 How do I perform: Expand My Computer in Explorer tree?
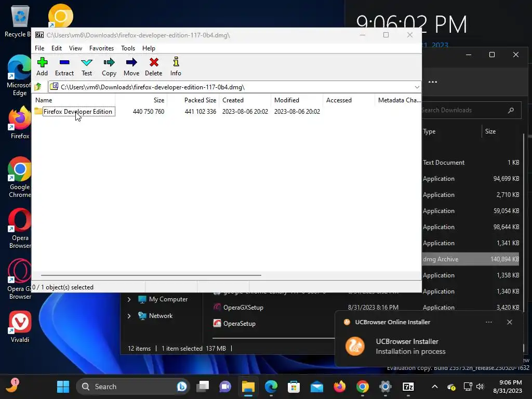(129, 299)
